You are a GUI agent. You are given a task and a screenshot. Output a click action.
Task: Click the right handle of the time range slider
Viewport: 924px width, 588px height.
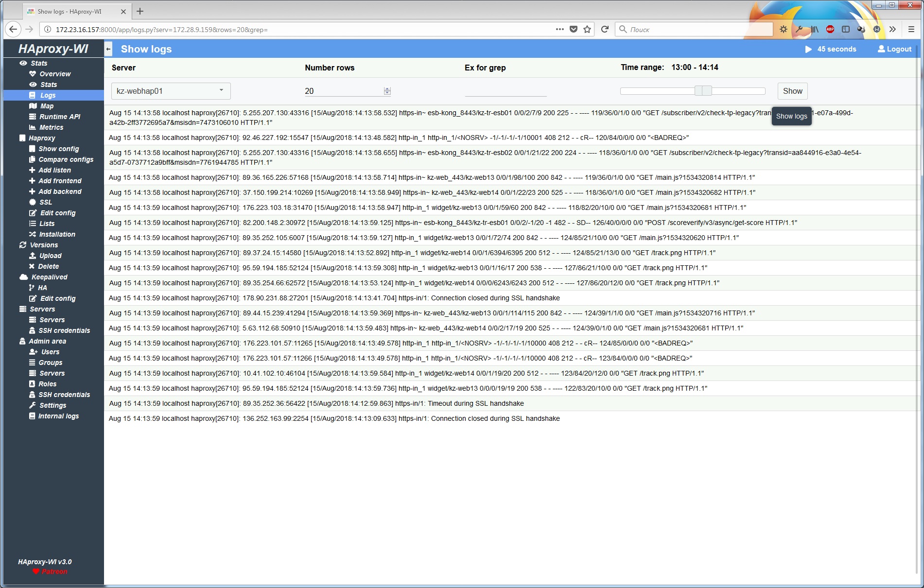[x=708, y=91]
